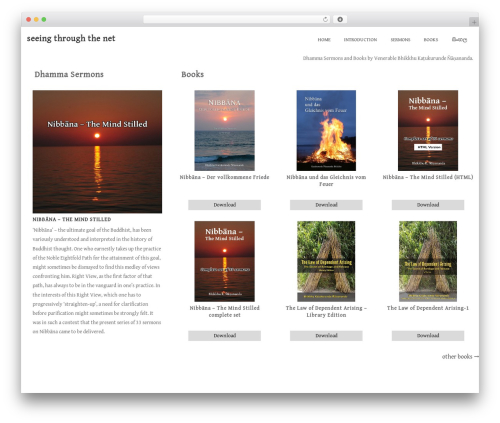The image size is (500, 423).
Task: Download Nibbāna – Der vollkommene Friede
Action: click(x=224, y=205)
